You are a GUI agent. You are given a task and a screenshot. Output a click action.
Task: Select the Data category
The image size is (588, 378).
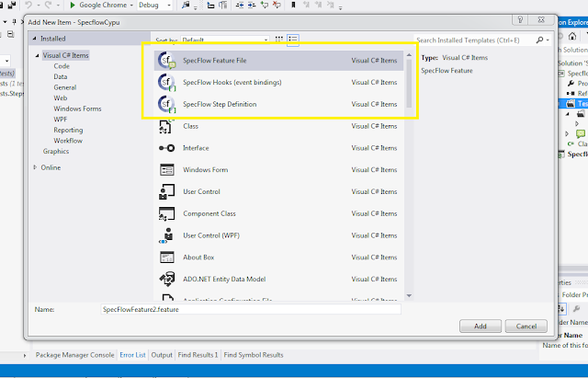(61, 76)
